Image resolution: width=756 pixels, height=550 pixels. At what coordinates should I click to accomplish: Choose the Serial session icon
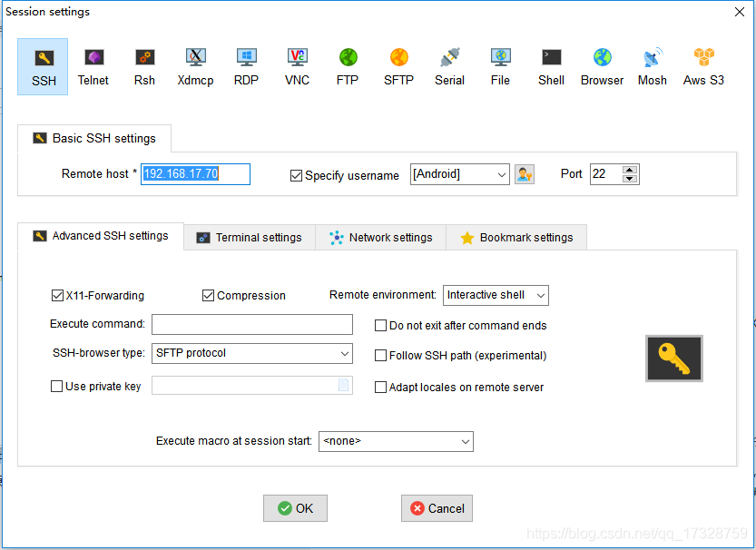point(450,66)
